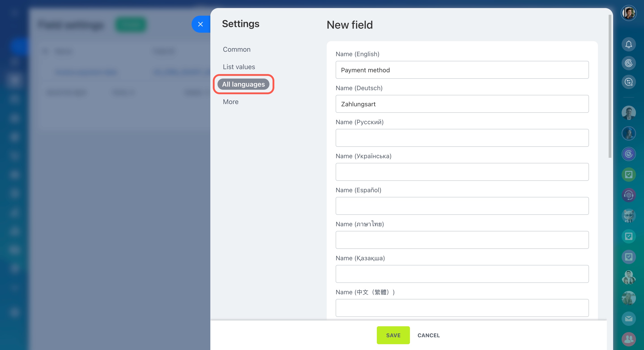Open the cat with glasses avatar chat
Screen dimensions: 644x350
click(628, 216)
